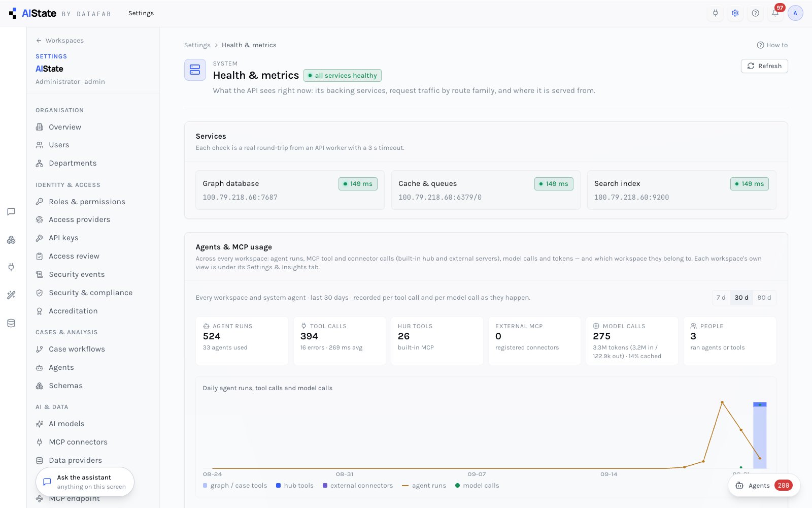Click the AIState logo in header

coord(33,13)
